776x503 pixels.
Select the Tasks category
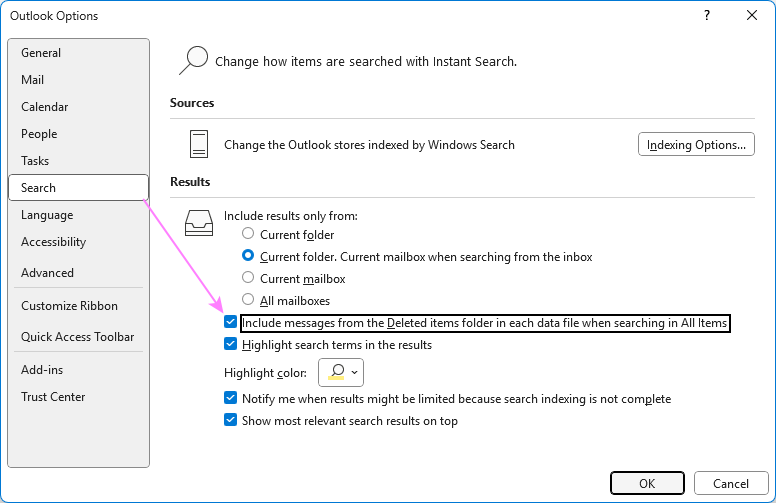78,161
